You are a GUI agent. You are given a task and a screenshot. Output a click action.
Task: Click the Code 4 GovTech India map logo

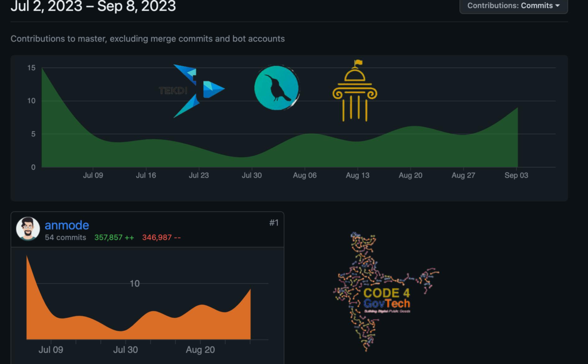386,291
